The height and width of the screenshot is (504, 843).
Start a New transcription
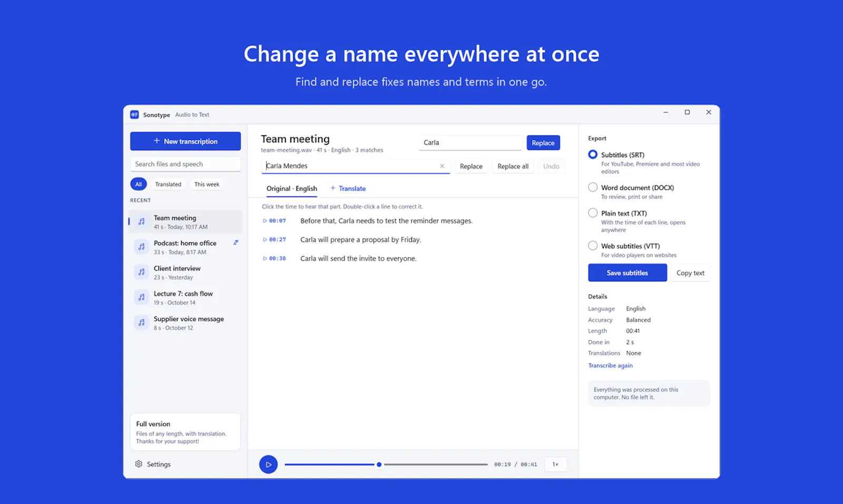[185, 141]
